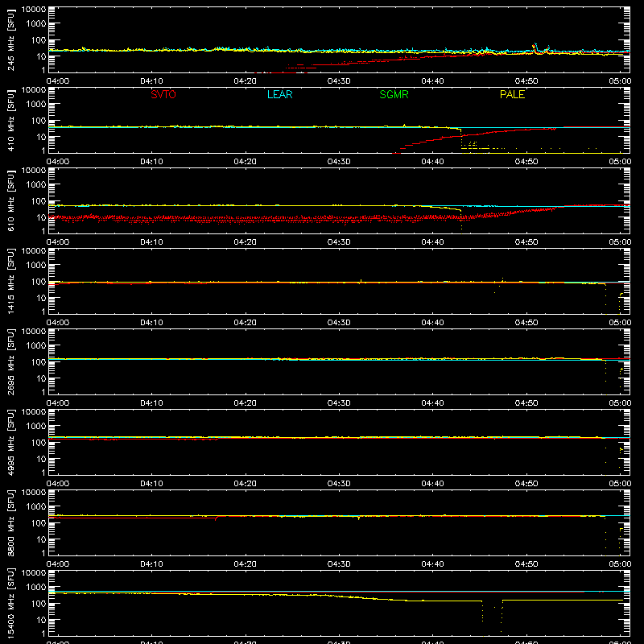This screenshot has height=644, width=644.
Task: Click 04:50 label below the 245 MHz plot
Action: [x=526, y=81]
